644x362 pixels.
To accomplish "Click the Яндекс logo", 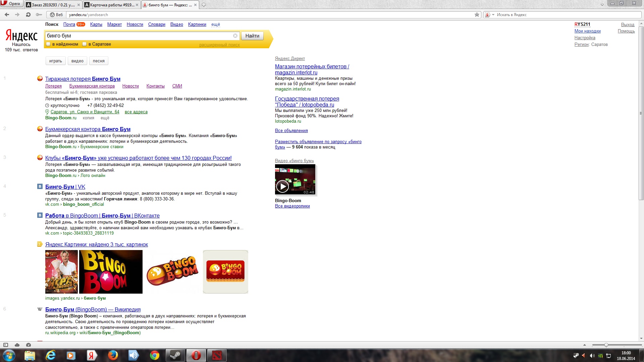I will pyautogui.click(x=21, y=36).
